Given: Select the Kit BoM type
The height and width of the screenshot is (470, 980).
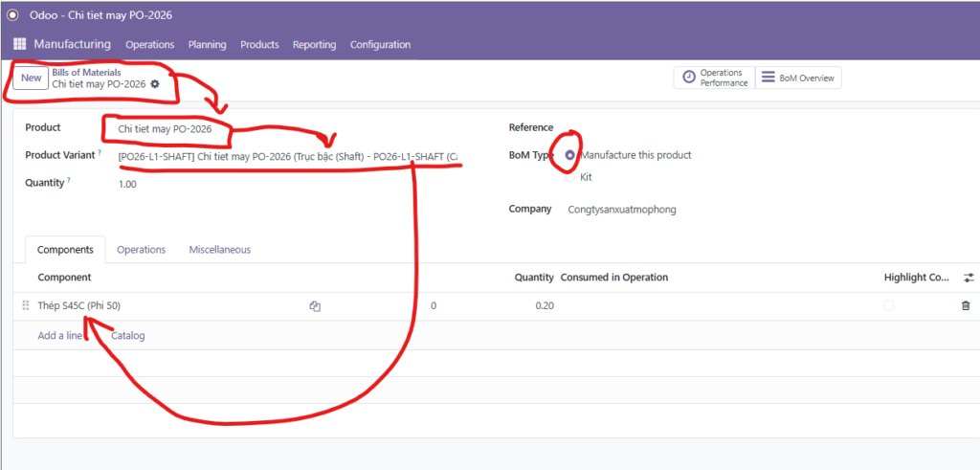Looking at the screenshot, I should [x=570, y=177].
